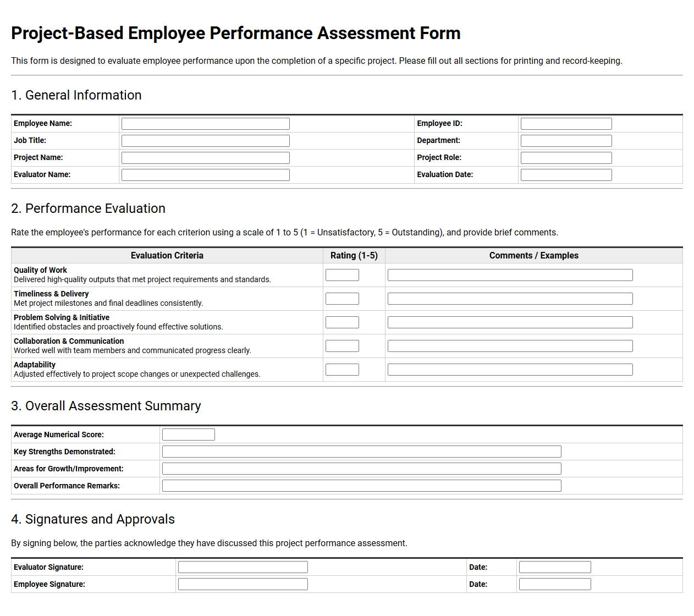
Task: Focus the Problem Solving & Initiative rating box
Action: (x=342, y=322)
